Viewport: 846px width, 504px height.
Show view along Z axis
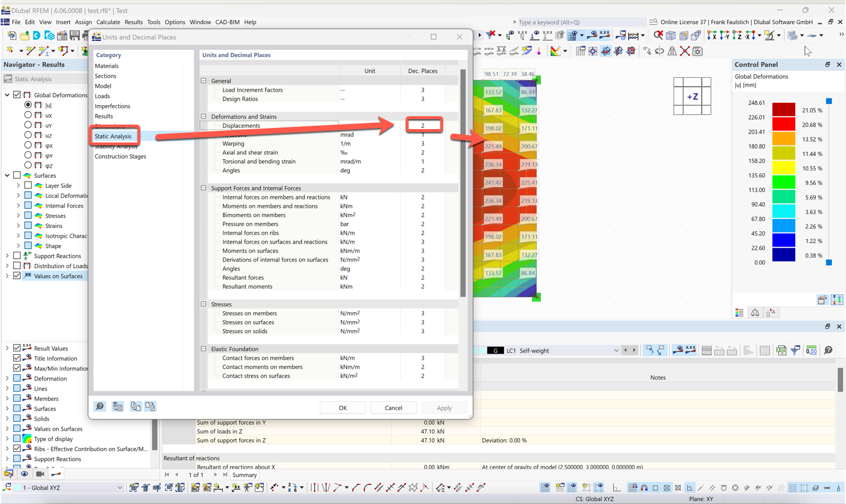(x=738, y=36)
